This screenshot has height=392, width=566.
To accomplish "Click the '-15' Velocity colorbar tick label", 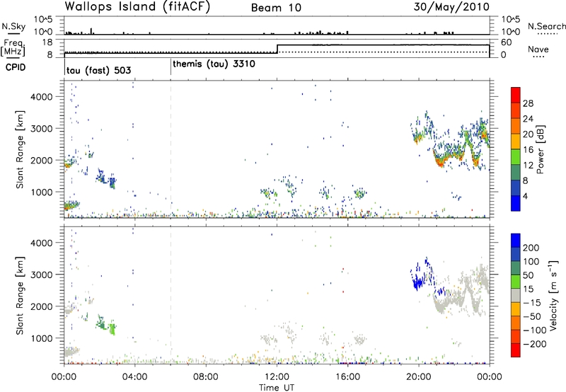I will point(531,303).
